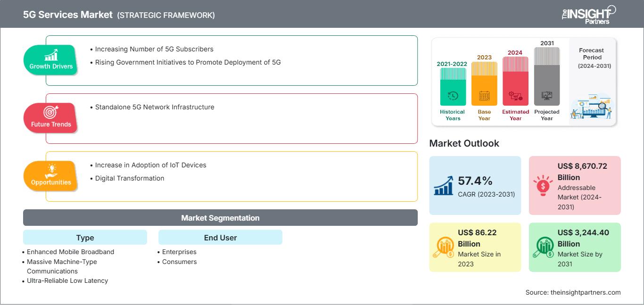Select the End User segmentation header

[x=220, y=238]
